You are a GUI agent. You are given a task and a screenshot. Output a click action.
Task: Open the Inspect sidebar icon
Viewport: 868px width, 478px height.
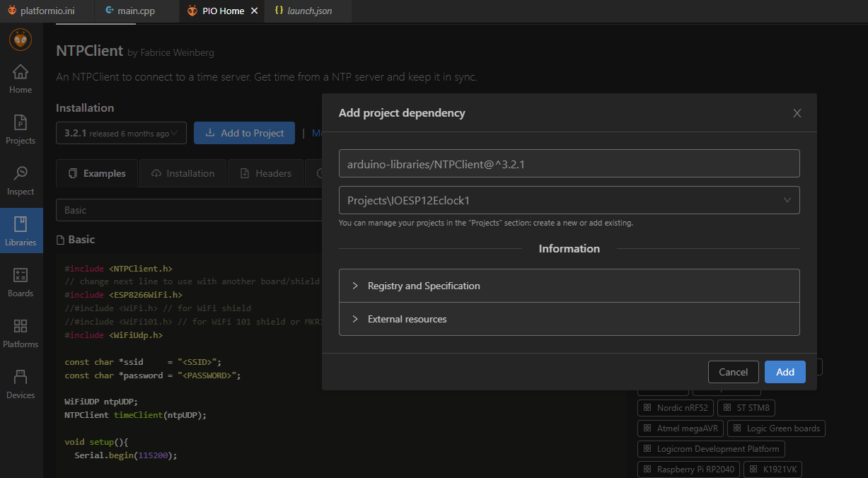(x=21, y=180)
